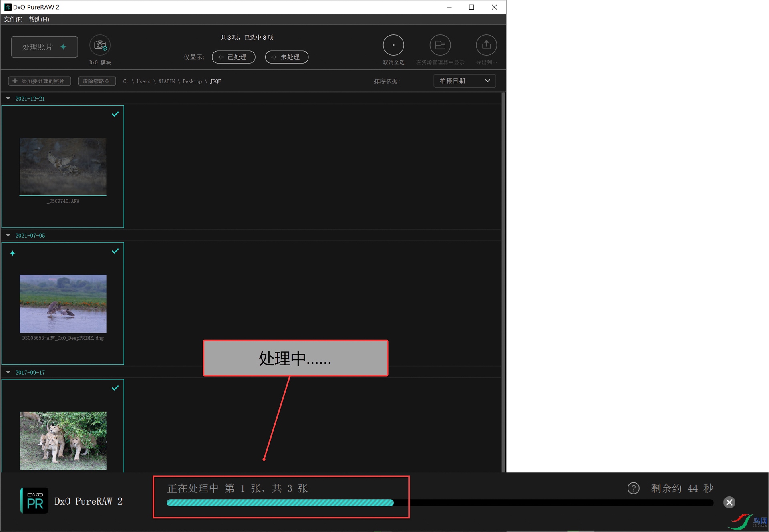Collapse the 2017-09-17 date group

pyautogui.click(x=8, y=373)
